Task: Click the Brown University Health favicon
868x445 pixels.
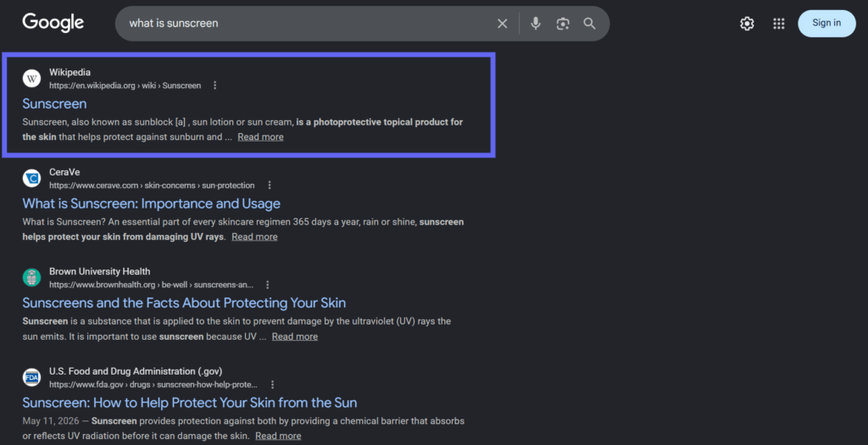Action: tap(31, 278)
